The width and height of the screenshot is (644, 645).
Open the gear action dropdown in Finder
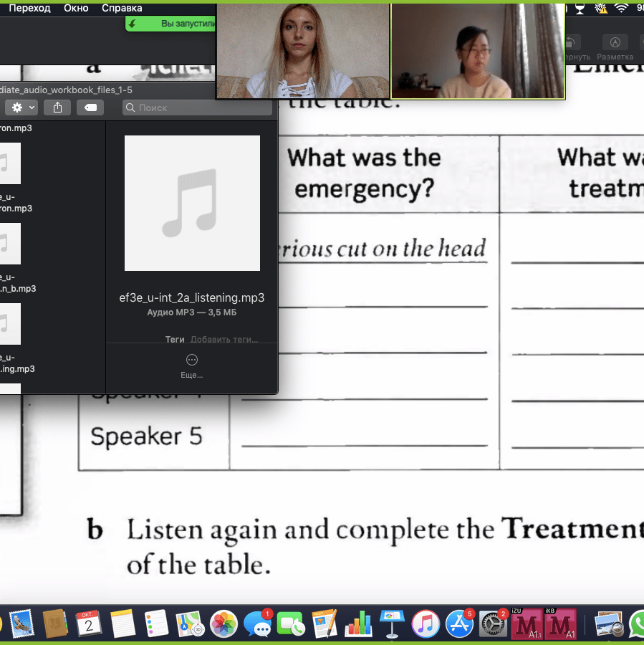coord(21,107)
